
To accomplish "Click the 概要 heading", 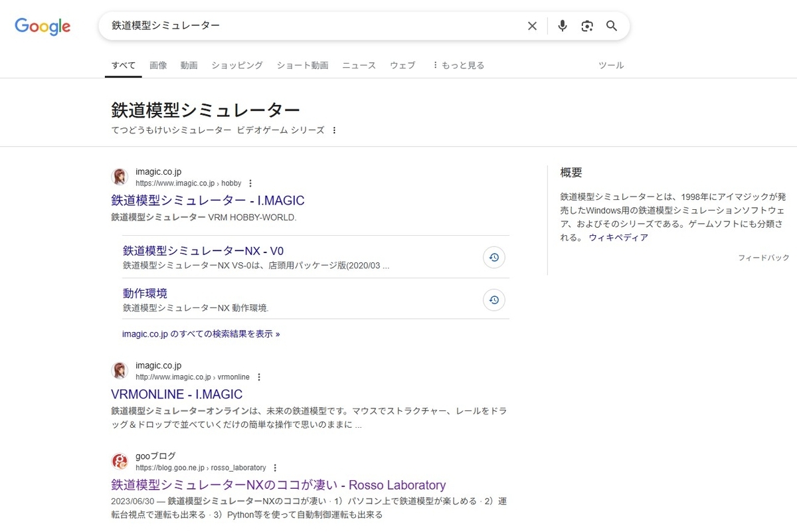I will click(x=571, y=173).
